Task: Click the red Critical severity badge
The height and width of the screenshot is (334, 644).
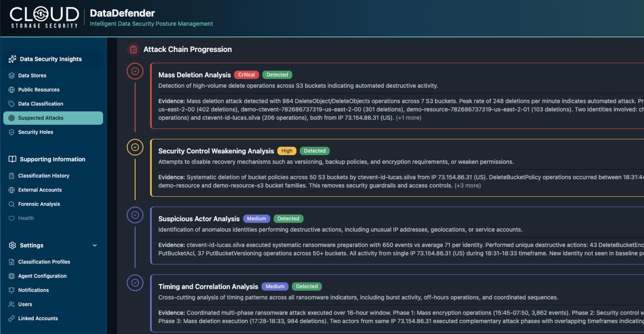Action: tap(246, 75)
